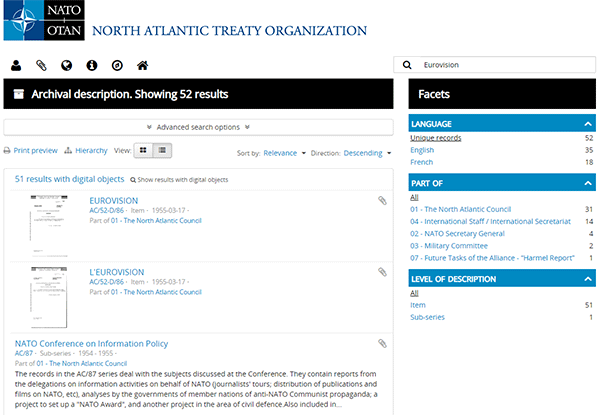Open the EUROVISION record title
This screenshot has width=600, height=415.
point(114,200)
